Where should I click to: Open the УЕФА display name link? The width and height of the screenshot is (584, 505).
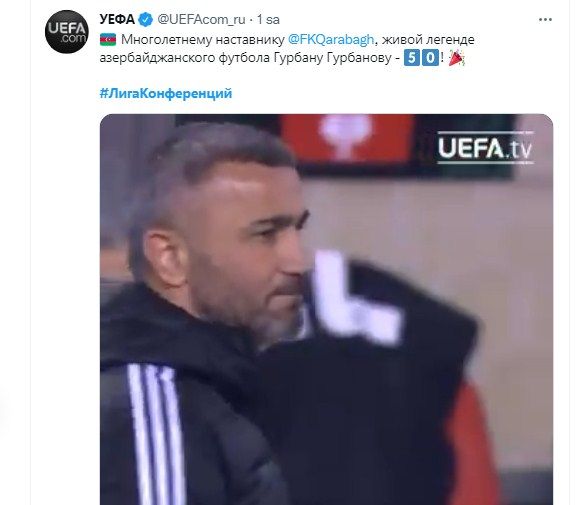pyautogui.click(x=117, y=19)
